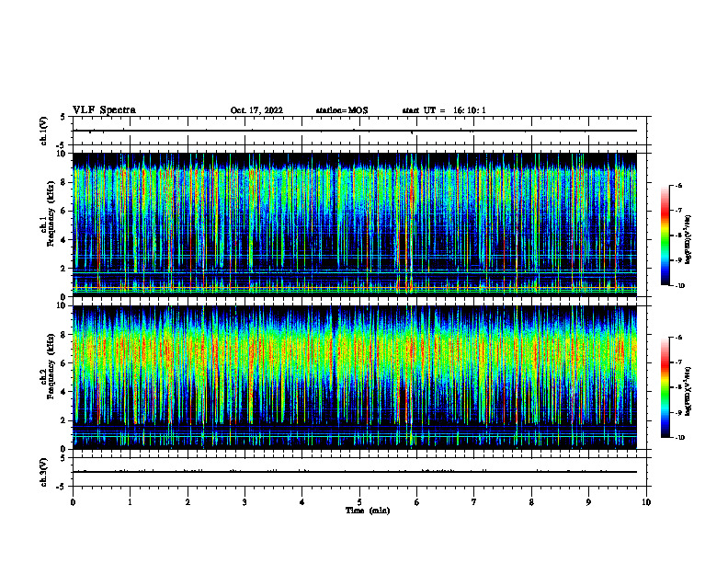Click the ch.1 spectrogram panel
The image size is (728, 563).
pyautogui.click(x=354, y=224)
